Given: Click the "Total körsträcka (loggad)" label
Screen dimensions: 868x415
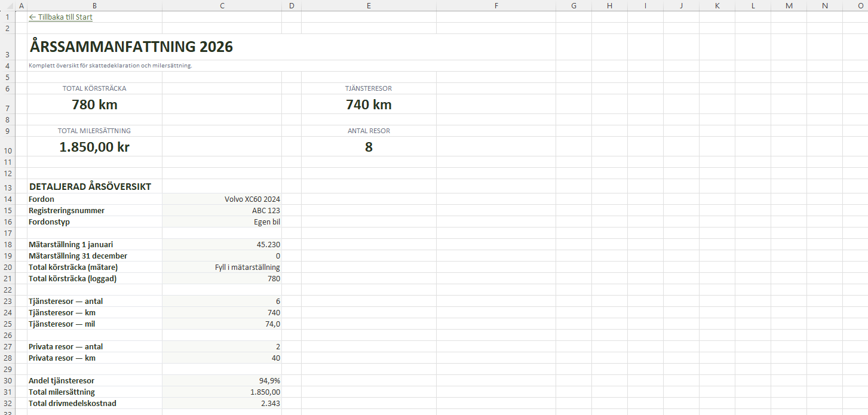Looking at the screenshot, I should coord(73,279).
